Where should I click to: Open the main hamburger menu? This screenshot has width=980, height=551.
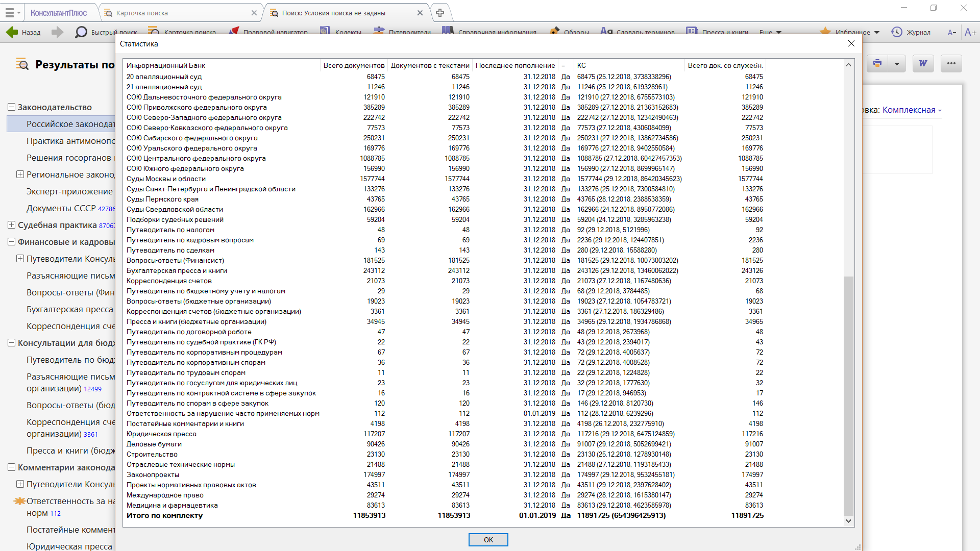(x=9, y=13)
